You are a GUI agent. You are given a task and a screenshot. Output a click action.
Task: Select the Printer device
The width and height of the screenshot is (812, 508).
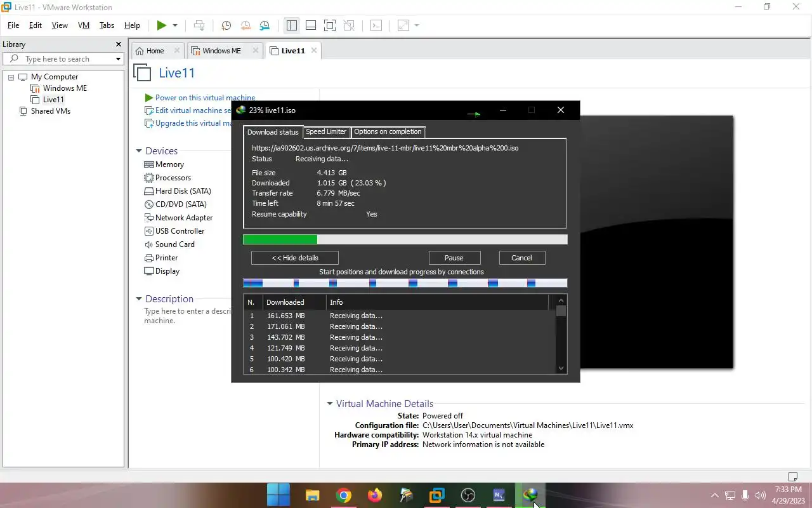tap(161, 258)
